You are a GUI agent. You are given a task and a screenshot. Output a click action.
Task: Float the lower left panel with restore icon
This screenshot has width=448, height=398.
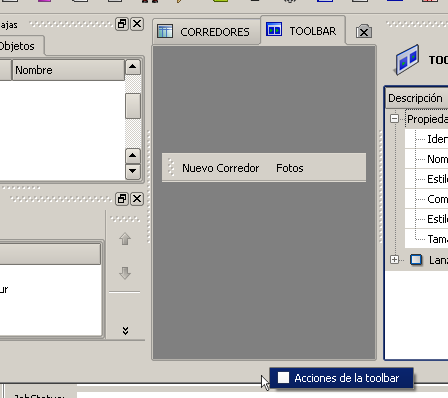(x=122, y=199)
